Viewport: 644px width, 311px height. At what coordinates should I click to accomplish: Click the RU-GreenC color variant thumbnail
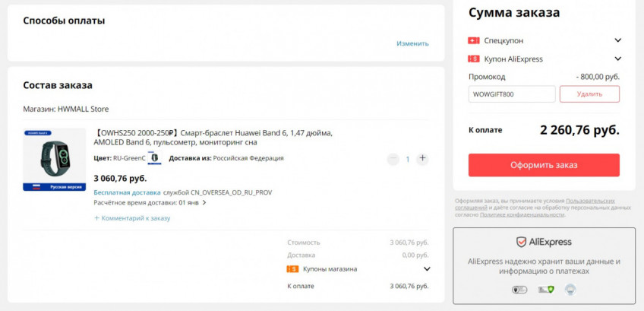pos(154,158)
